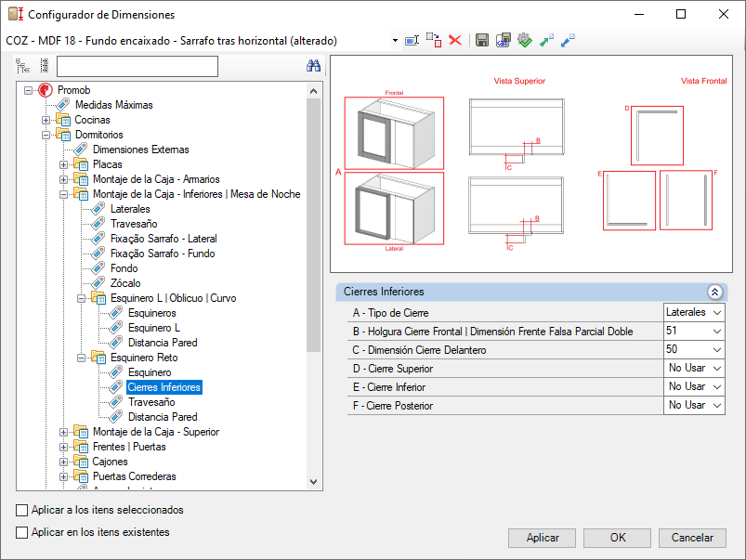This screenshot has height=560, width=746.
Task: Select Fixação Sarrafo - Lateral item
Action: (164, 239)
